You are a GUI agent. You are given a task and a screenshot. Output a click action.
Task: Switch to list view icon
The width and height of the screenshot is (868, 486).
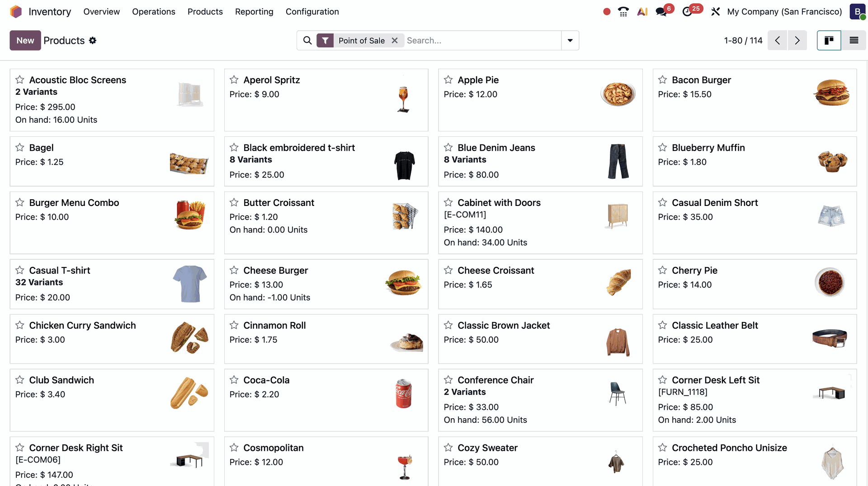[x=854, y=40]
